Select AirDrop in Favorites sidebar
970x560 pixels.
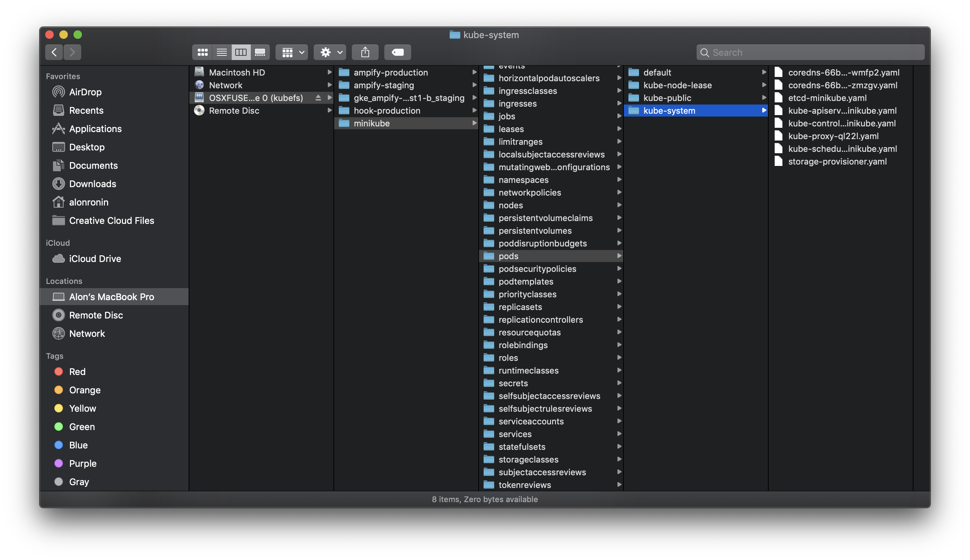[85, 92]
